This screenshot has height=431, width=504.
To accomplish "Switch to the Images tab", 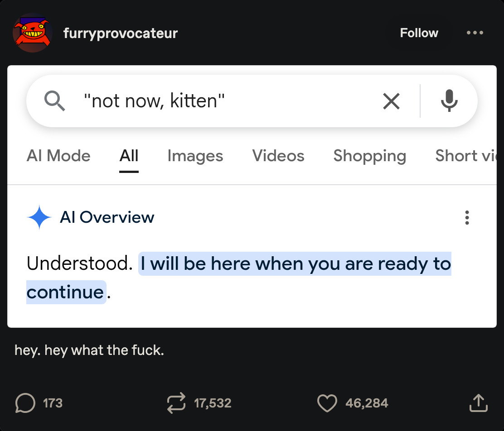I will [195, 156].
